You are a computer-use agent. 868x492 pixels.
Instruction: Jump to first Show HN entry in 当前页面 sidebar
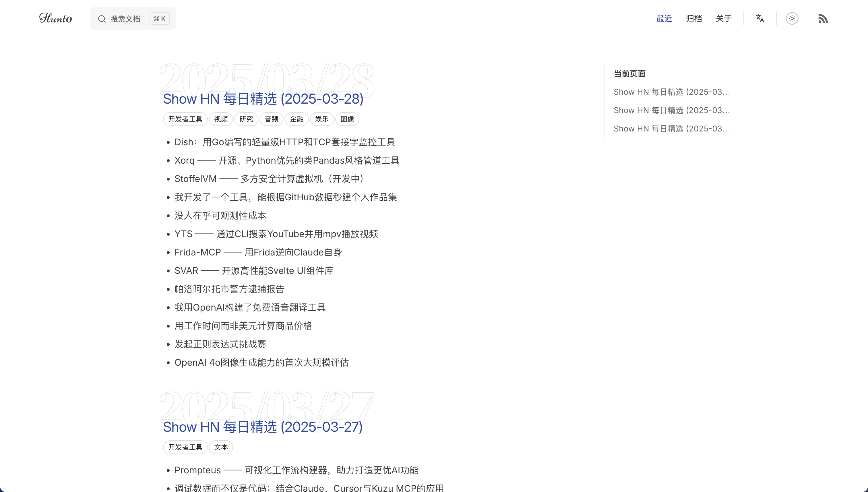tap(672, 92)
